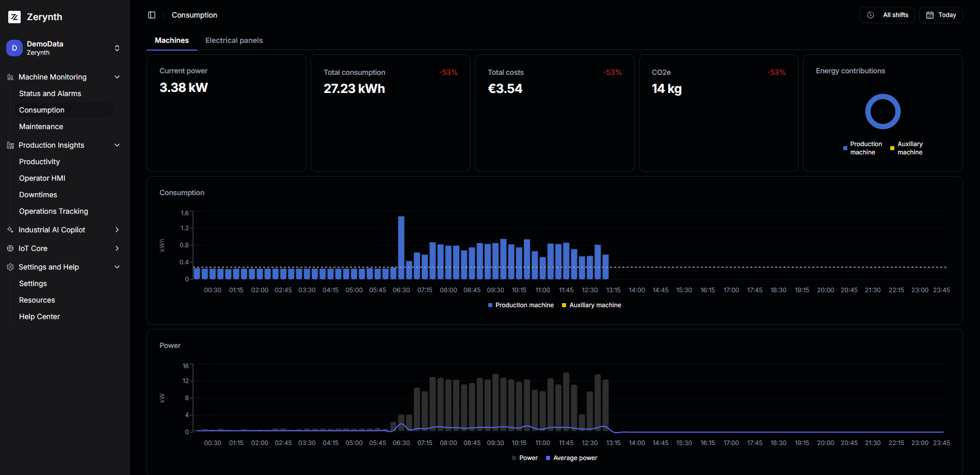The height and width of the screenshot is (475, 980).
Task: Open the Help Center
Action: [39, 316]
